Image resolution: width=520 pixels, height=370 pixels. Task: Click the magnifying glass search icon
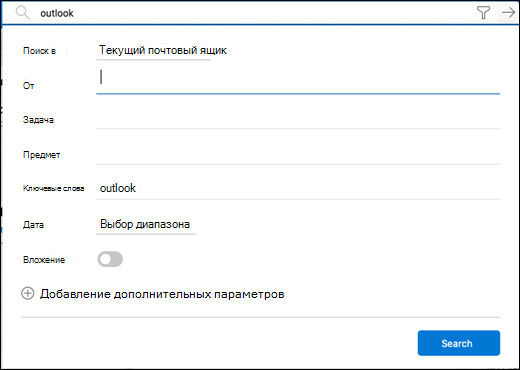(22, 13)
